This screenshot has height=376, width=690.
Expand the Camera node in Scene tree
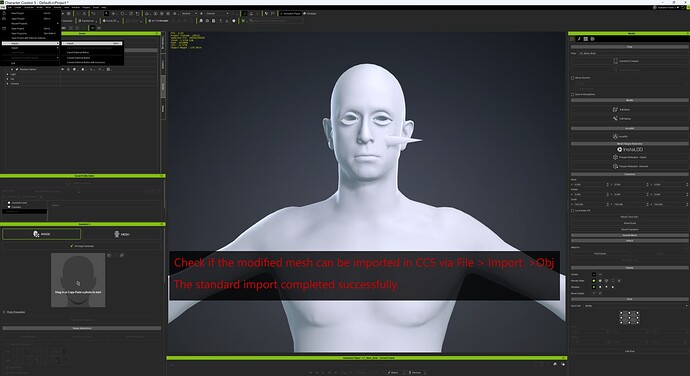pos(7,83)
